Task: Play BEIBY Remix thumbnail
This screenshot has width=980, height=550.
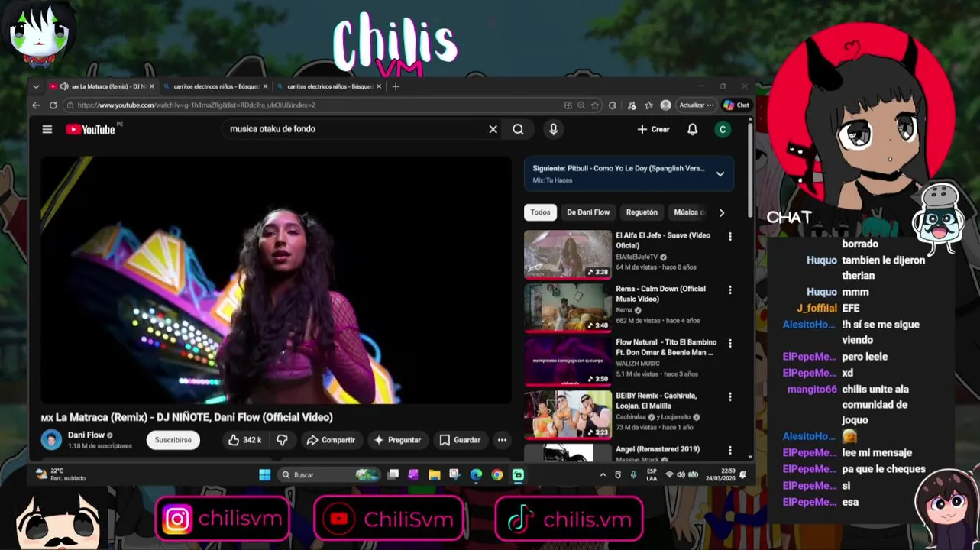Action: click(x=568, y=414)
